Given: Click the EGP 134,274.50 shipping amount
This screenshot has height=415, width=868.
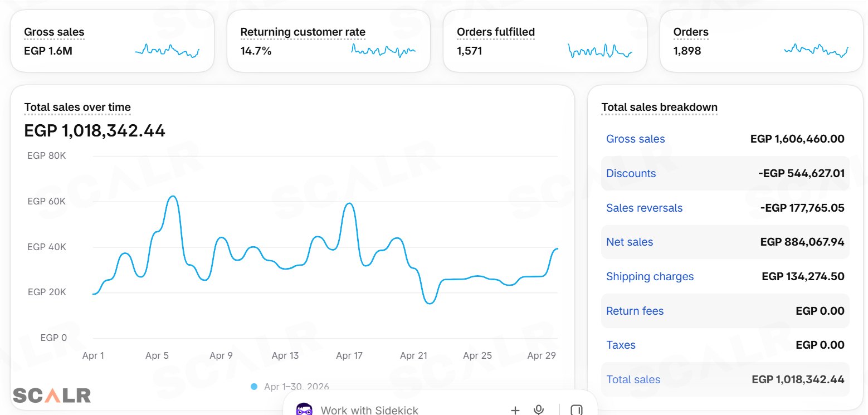Looking at the screenshot, I should coord(803,277).
